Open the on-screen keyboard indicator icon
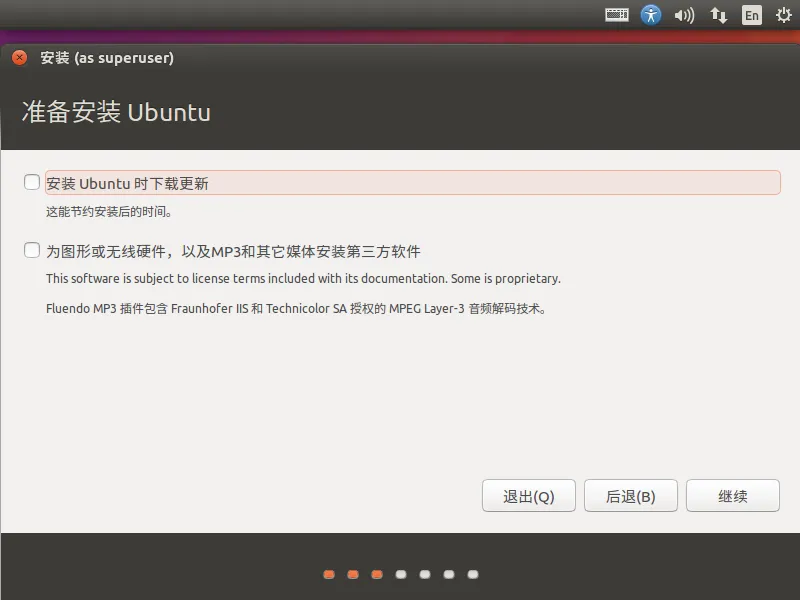The height and width of the screenshot is (600, 800). pyautogui.click(x=617, y=15)
